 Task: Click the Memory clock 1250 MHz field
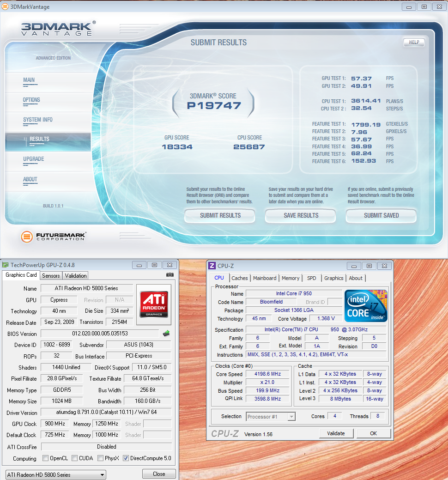(107, 424)
